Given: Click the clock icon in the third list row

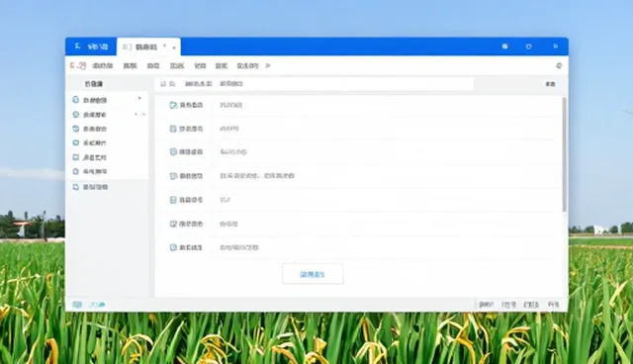Looking at the screenshot, I should [173, 151].
